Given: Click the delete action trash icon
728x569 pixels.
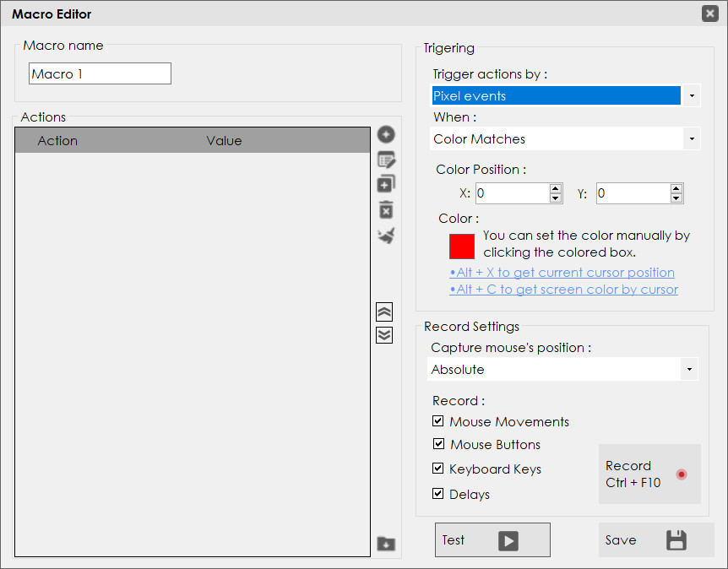Looking at the screenshot, I should (386, 209).
